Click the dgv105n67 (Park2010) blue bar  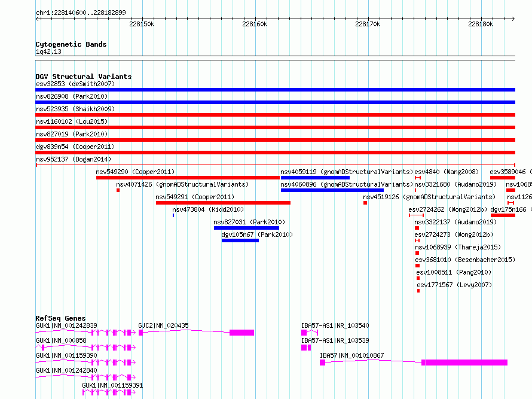[240, 240]
